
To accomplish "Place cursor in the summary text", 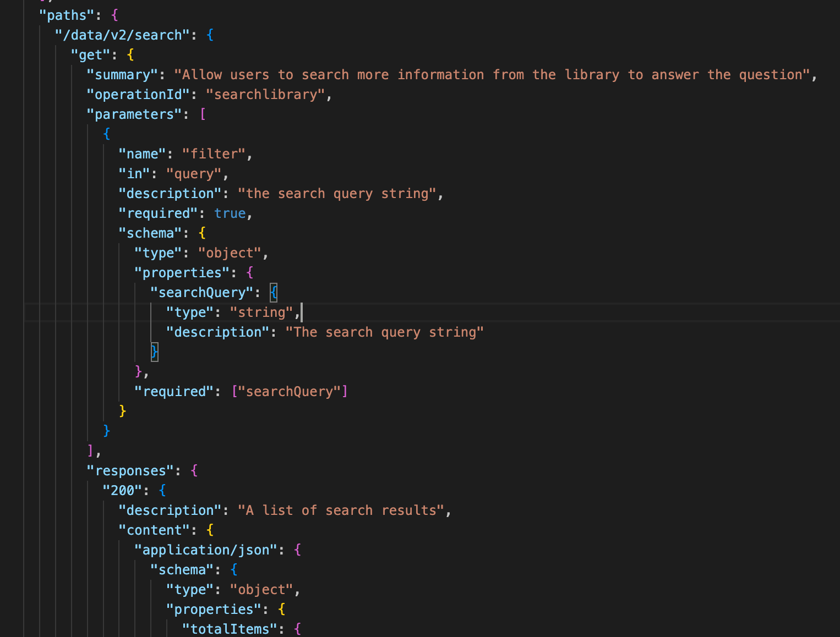I will tap(385, 74).
